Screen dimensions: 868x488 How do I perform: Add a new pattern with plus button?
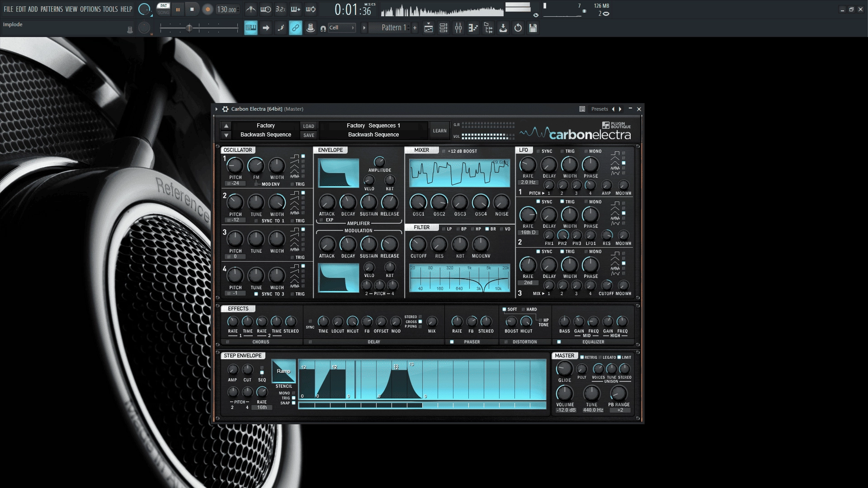tap(415, 28)
